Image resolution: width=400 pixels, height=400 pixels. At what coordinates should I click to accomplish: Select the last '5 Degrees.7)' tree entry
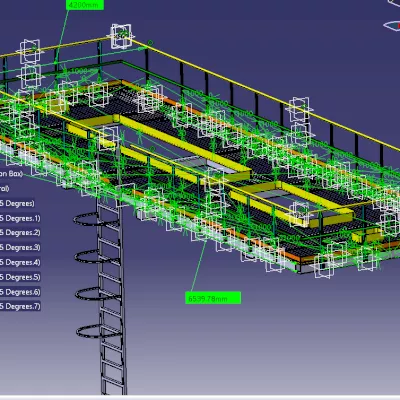click(20, 306)
